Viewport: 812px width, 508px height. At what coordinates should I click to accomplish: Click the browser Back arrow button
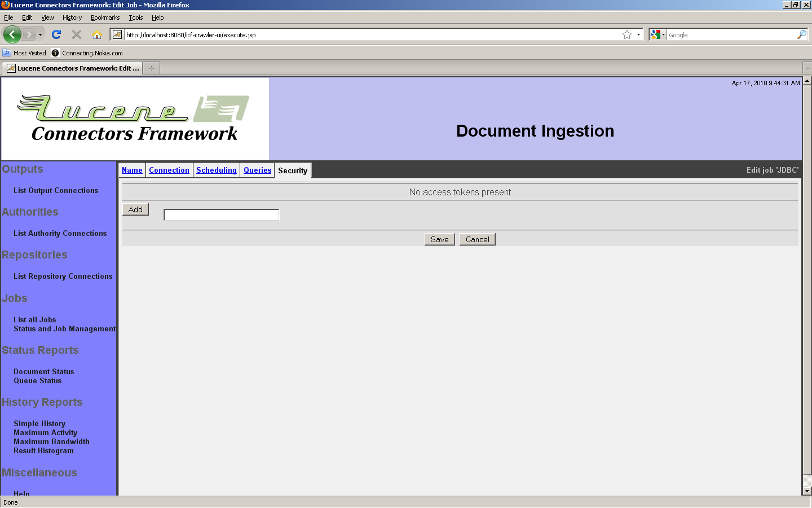pos(12,34)
